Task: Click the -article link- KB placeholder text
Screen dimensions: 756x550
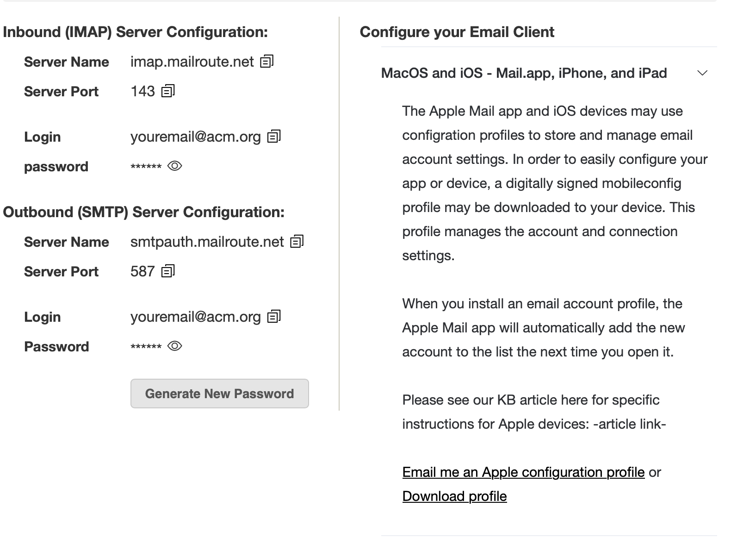Action: coord(629,424)
